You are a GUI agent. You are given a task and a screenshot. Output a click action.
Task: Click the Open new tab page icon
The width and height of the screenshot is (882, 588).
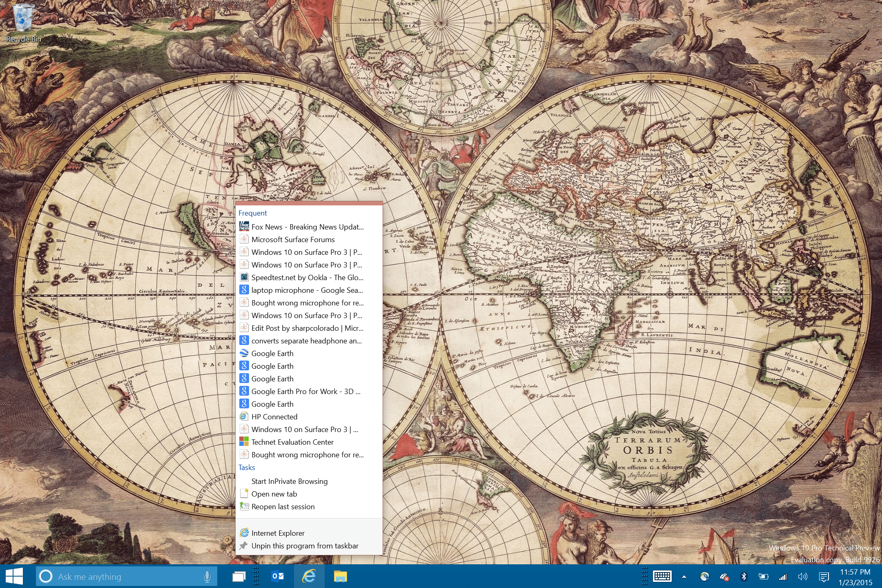[244, 494]
